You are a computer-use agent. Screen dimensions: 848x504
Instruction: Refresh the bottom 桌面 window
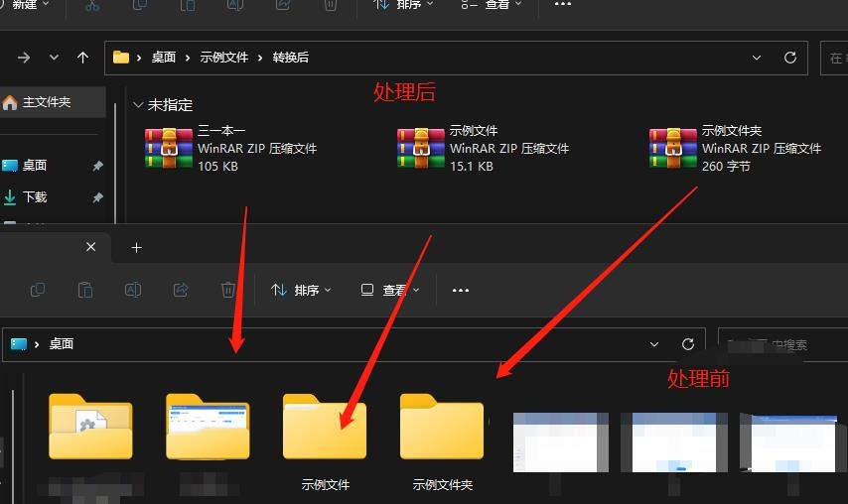coord(688,344)
